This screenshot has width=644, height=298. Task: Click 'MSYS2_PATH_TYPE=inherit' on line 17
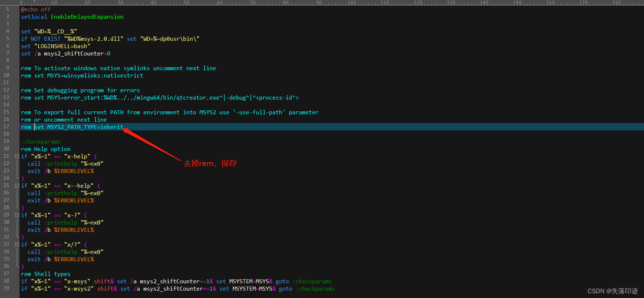pyautogui.click(x=85, y=127)
